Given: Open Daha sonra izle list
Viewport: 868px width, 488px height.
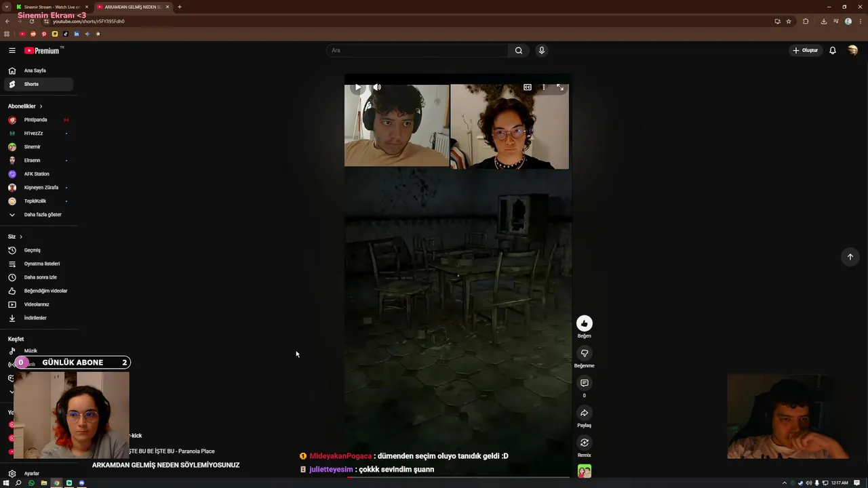Looking at the screenshot, I should [39, 277].
